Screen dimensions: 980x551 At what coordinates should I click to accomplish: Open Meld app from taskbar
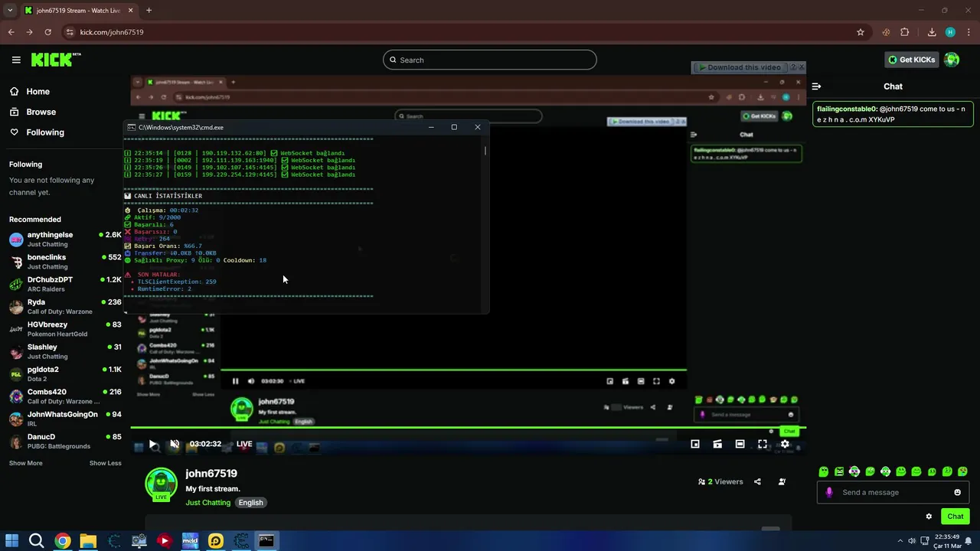[x=190, y=541]
